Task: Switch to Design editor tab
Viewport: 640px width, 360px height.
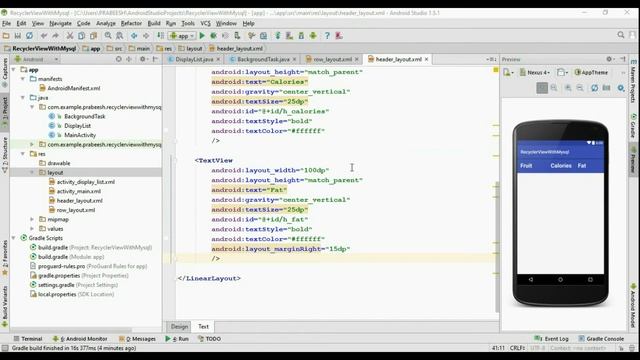Action: (179, 327)
